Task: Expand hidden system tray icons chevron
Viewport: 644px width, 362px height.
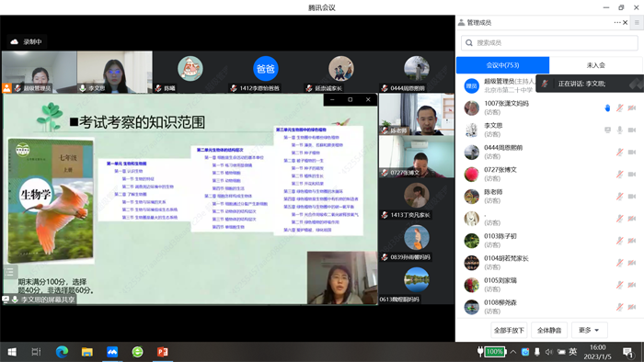Action: click(x=513, y=352)
